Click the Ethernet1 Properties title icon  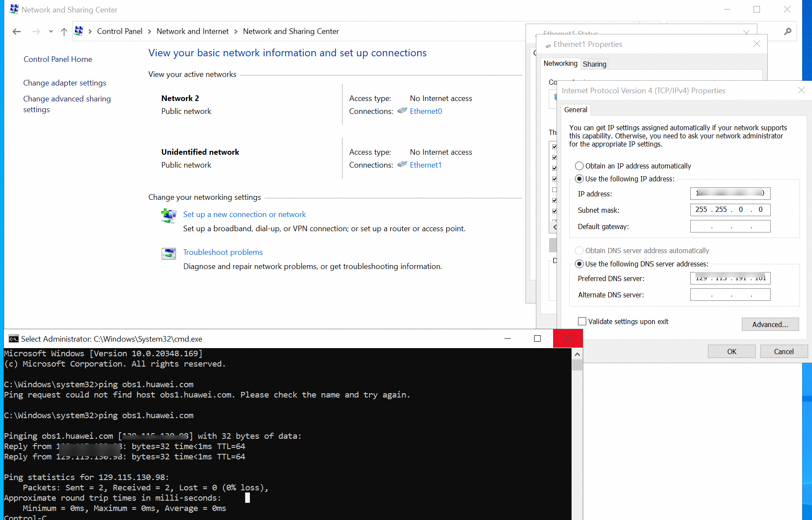coord(548,45)
